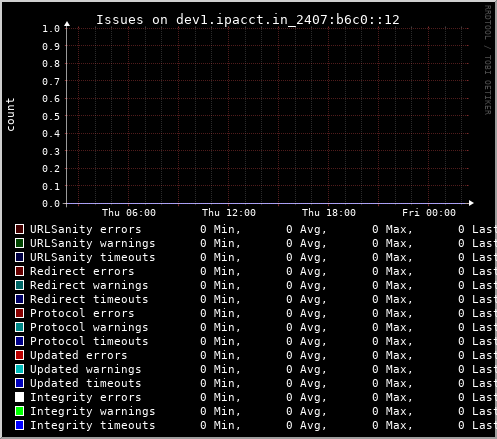
Task: Click the Thu 12:00 time axis label
Action: (x=229, y=213)
